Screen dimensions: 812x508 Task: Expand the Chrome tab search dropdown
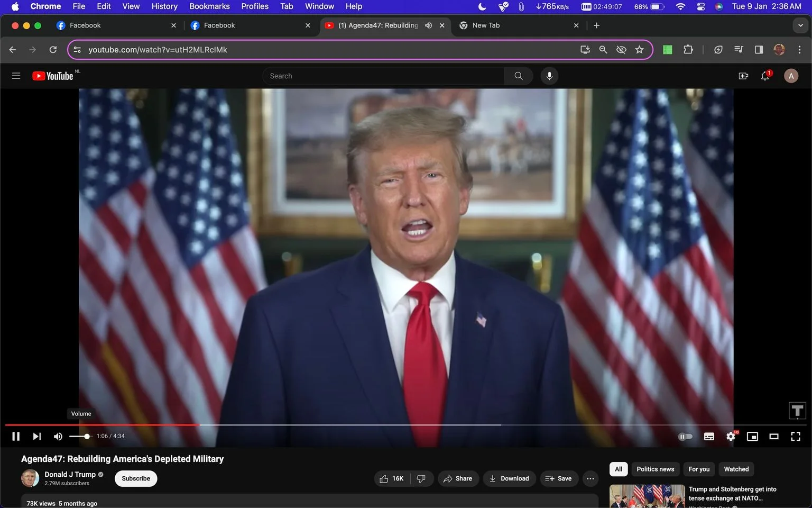click(800, 25)
